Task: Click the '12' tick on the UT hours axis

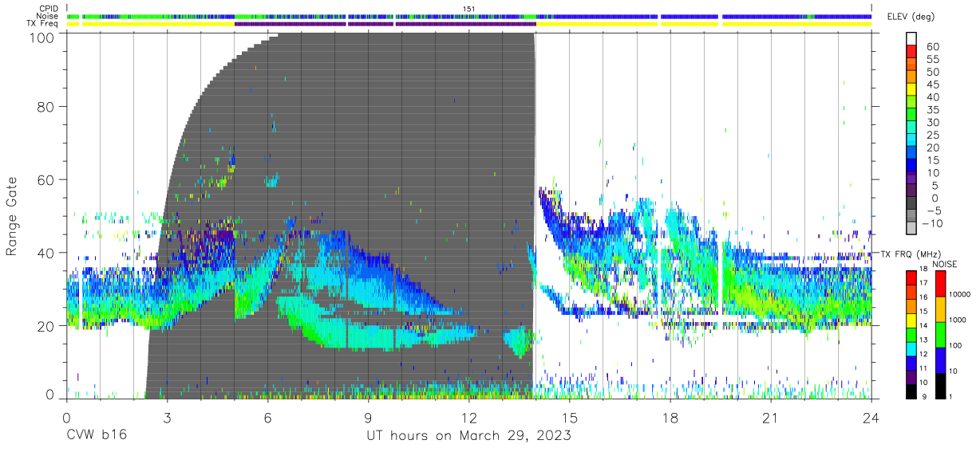Action: [469, 417]
